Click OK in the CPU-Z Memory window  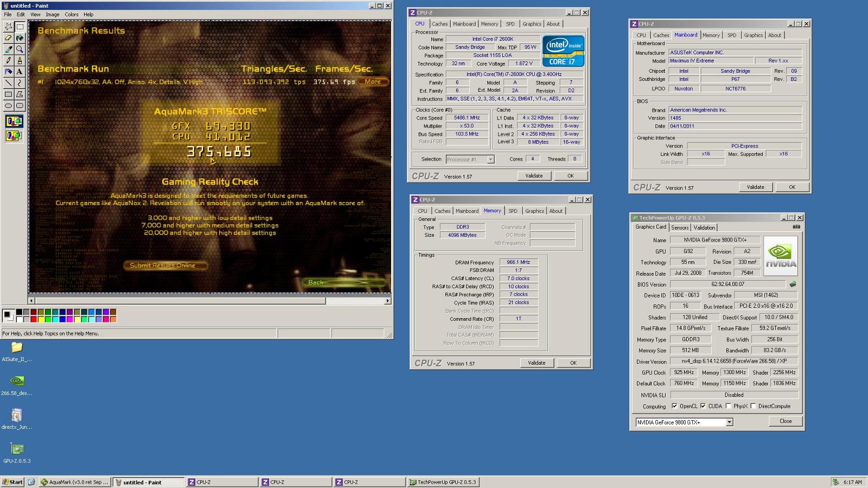573,363
